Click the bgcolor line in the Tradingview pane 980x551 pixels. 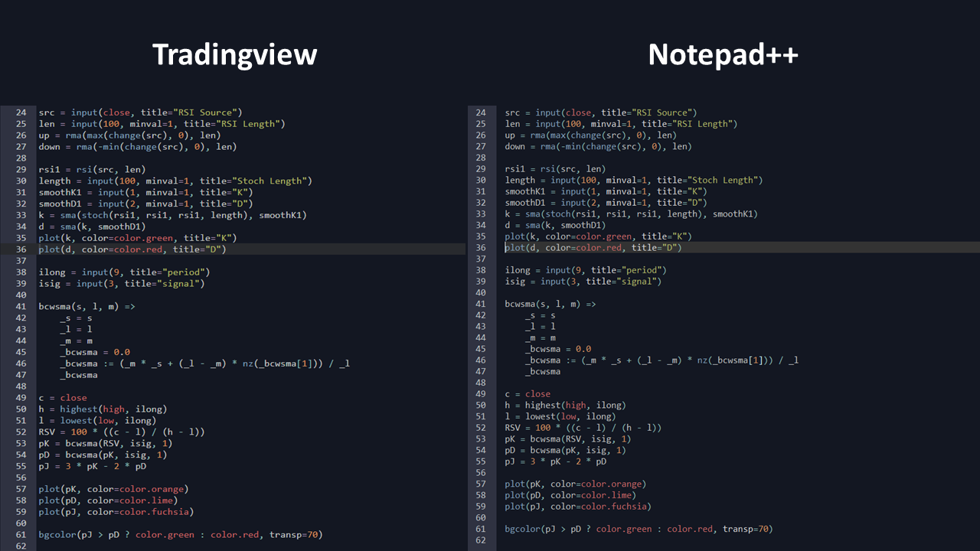181,534
